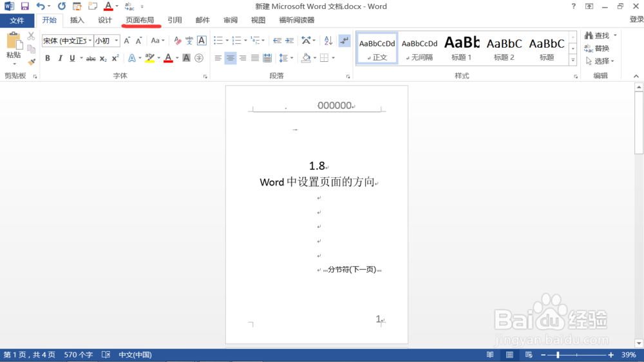Open the font size dropdown 小初

pyautogui.click(x=116, y=41)
